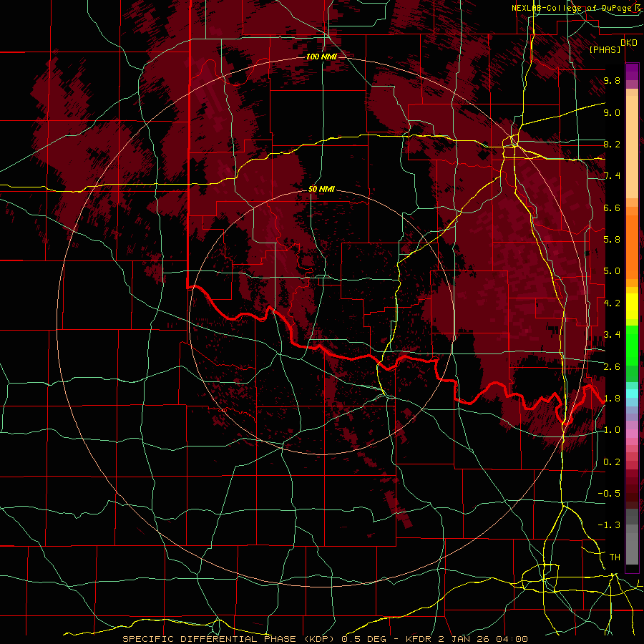Image resolution: width=644 pixels, height=644 pixels.
Task: Click the gray bottom segment of the color bar
Action: [x=632, y=548]
